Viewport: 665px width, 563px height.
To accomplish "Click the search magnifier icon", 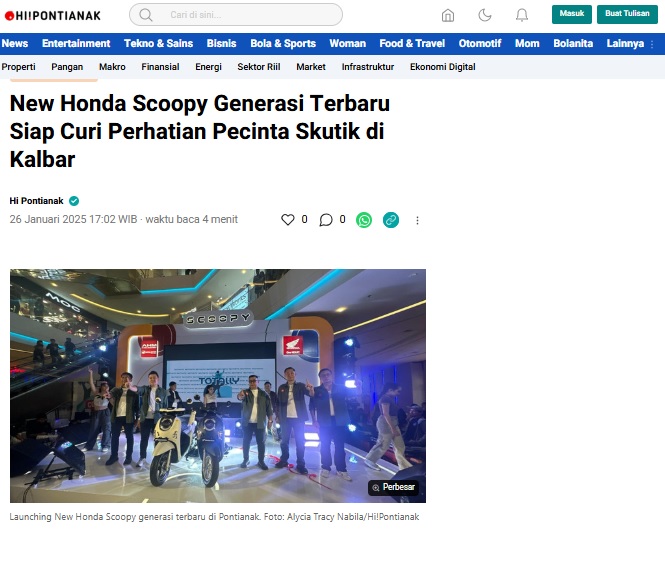I will pos(145,15).
